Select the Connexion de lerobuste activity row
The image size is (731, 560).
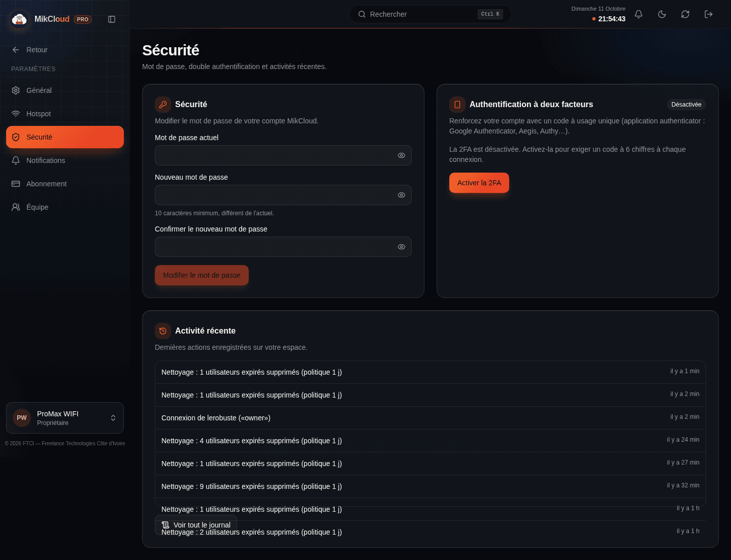(430, 418)
